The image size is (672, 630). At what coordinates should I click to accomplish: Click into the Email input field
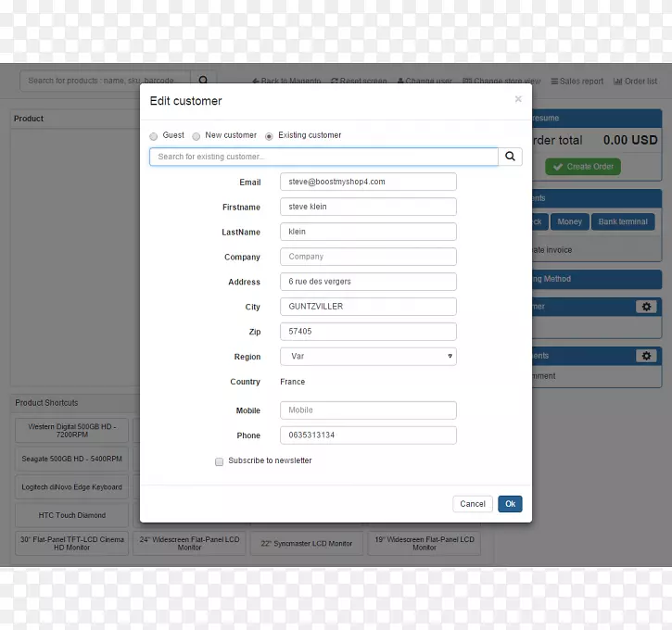[368, 183]
